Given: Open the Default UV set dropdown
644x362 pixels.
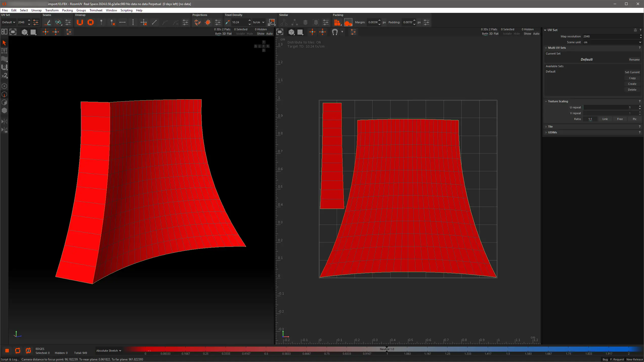Looking at the screenshot, I should point(9,22).
